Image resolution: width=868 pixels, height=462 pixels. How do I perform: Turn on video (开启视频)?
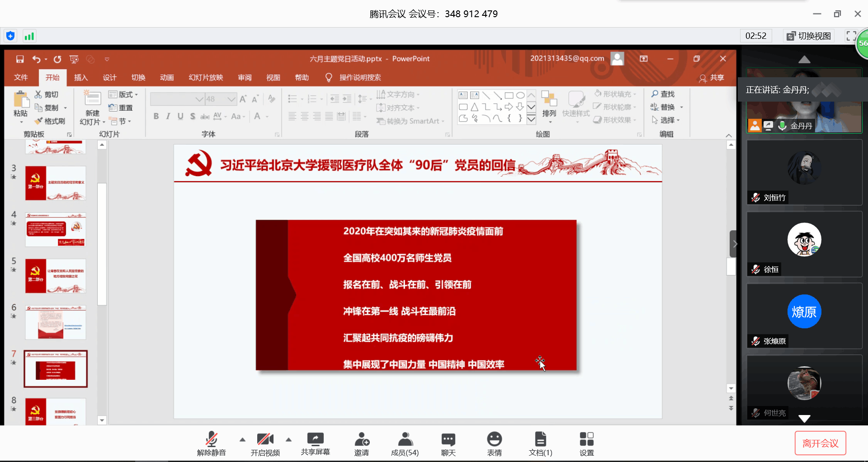265,444
